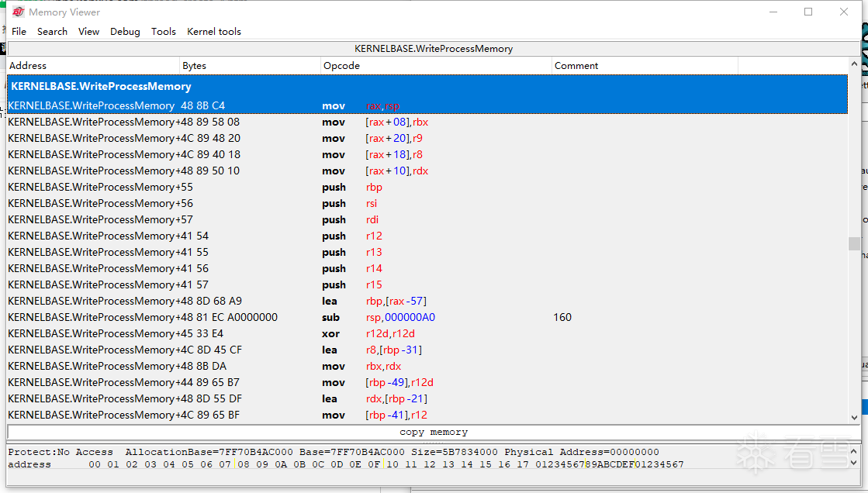Screen dimensions: 868x493
Task: Select the push rdi instruction row
Action: click(427, 219)
